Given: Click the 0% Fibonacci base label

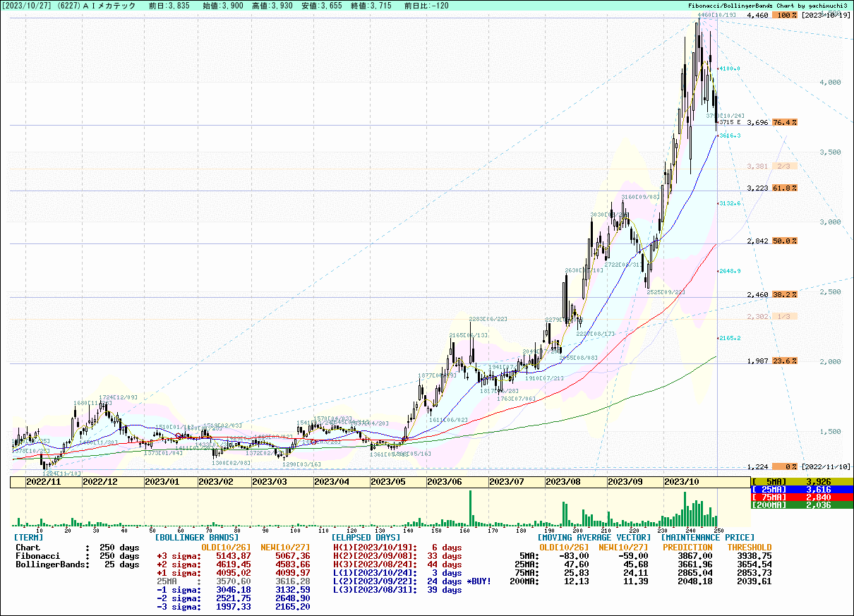Looking at the screenshot, I should (785, 466).
